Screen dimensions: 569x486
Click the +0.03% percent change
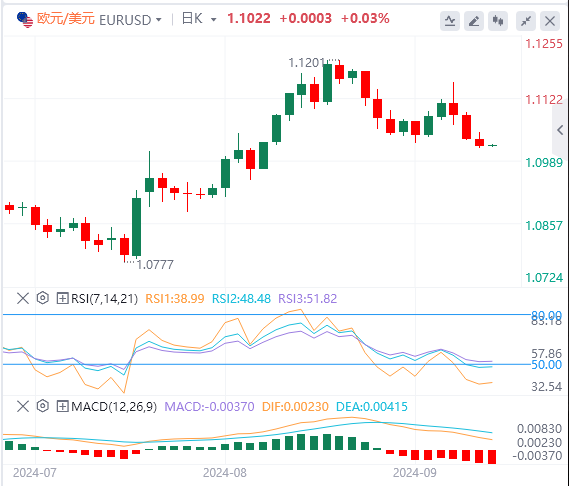pos(365,19)
